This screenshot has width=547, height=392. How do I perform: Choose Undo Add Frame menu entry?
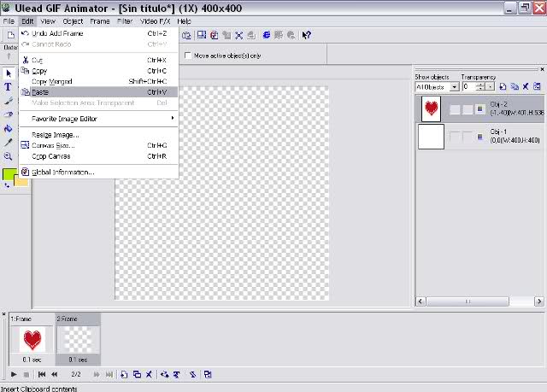pos(99,33)
